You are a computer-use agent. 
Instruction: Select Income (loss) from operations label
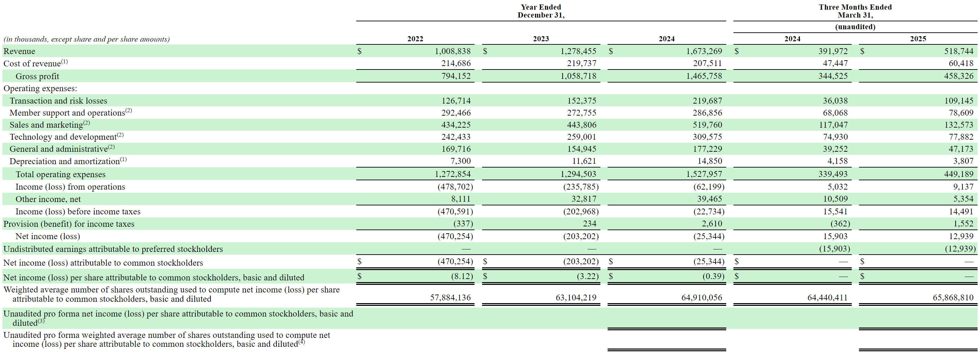coord(70,186)
